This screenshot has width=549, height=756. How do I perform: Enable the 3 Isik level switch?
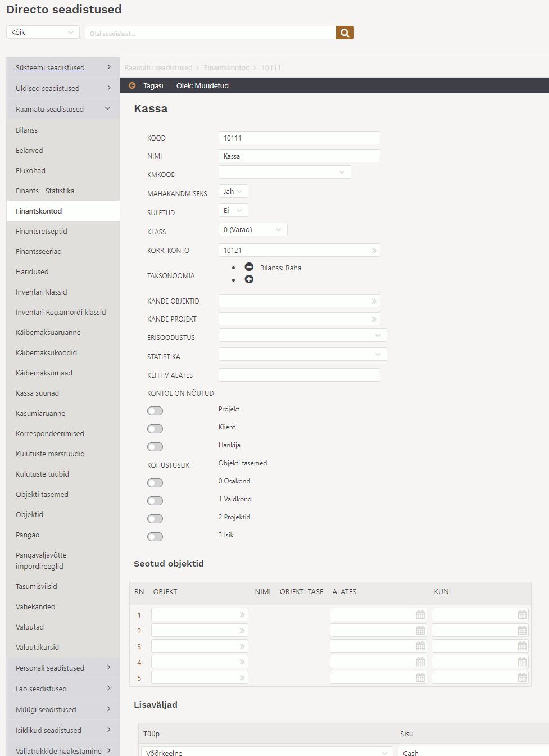click(x=155, y=537)
